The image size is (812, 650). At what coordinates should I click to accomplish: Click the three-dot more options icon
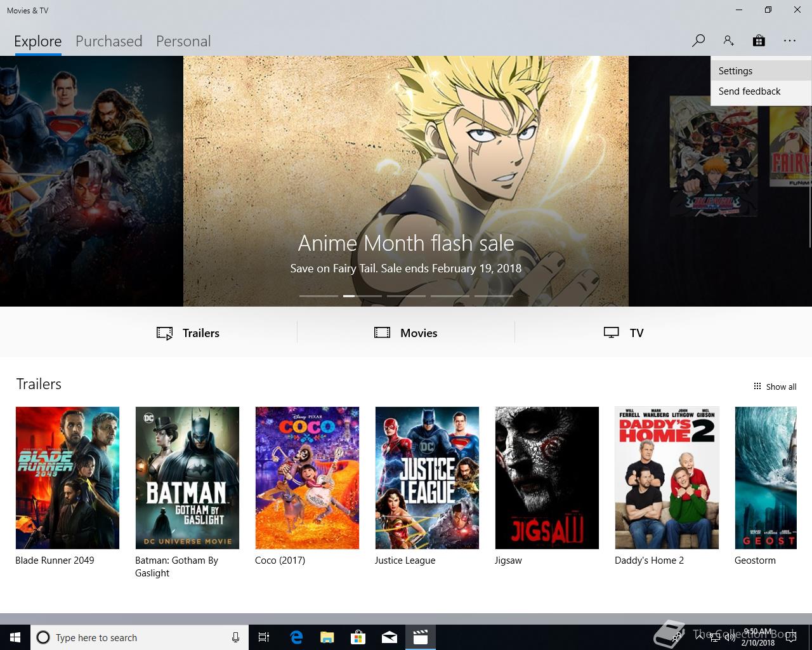coord(789,41)
